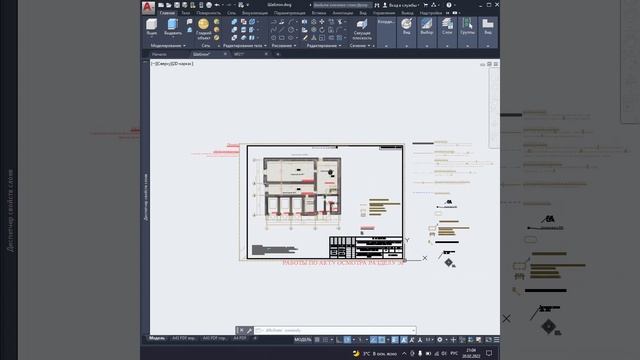Toggle object snap tracking in status bar

click(x=373, y=340)
